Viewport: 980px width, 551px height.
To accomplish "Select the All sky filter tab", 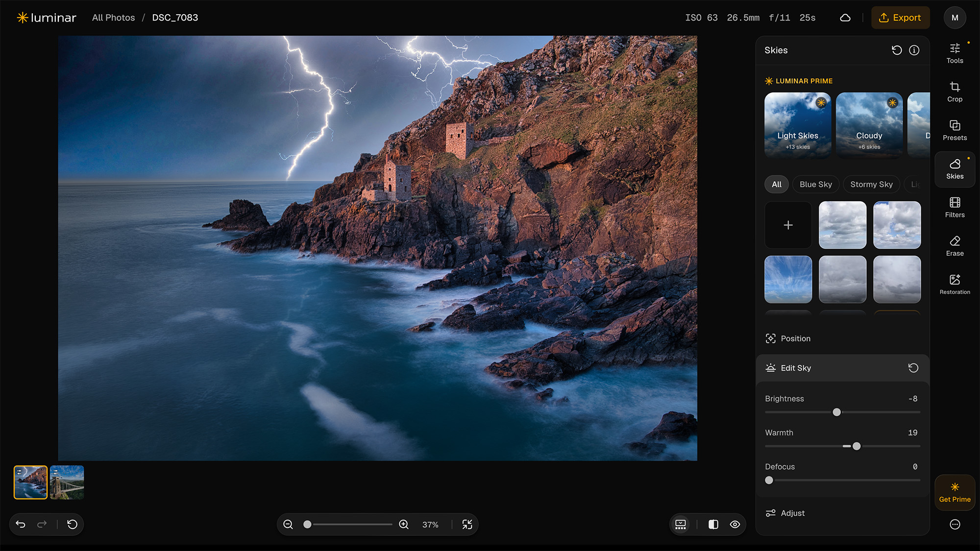I will [x=776, y=184].
